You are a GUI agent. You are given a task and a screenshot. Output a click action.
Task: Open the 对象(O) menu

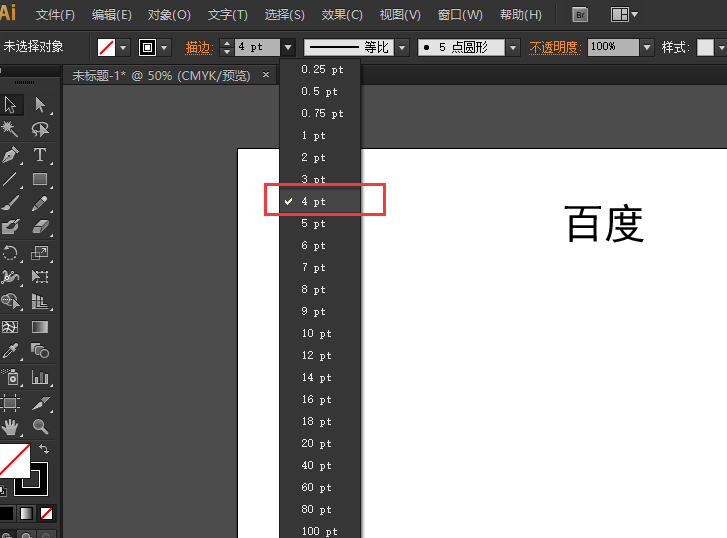[x=169, y=15]
